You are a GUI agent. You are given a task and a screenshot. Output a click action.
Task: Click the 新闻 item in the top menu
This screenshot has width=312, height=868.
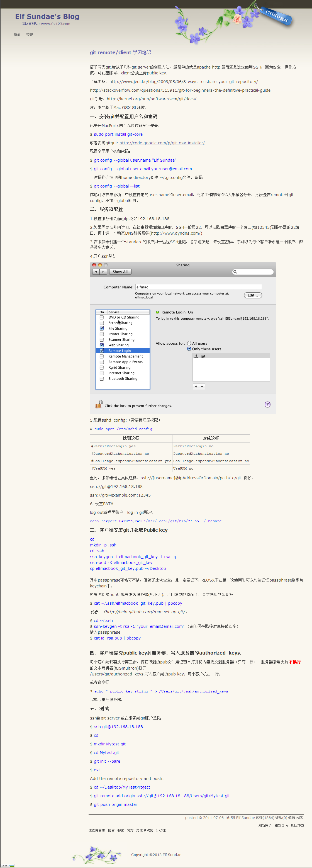pos(17,35)
